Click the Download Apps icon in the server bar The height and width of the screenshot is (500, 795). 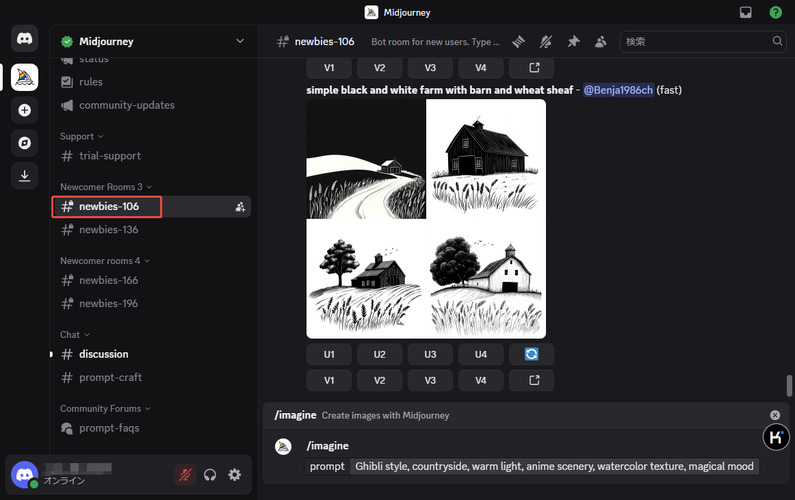point(25,176)
